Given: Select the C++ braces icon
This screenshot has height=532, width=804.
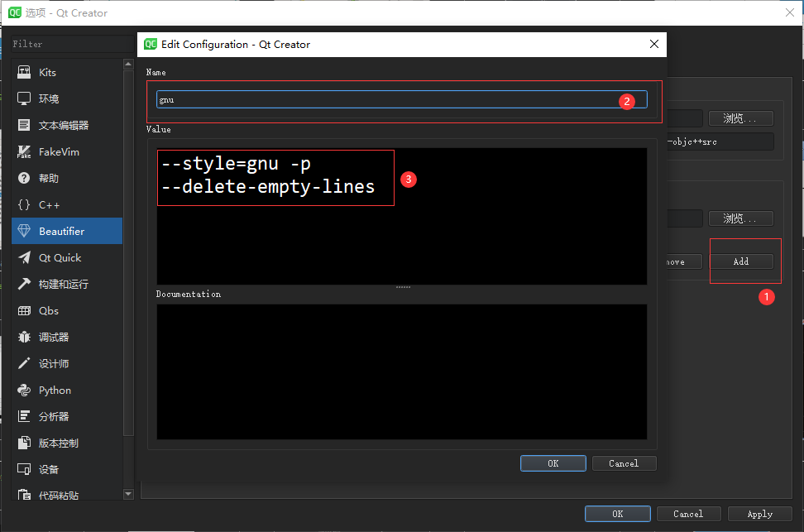Looking at the screenshot, I should coord(24,204).
